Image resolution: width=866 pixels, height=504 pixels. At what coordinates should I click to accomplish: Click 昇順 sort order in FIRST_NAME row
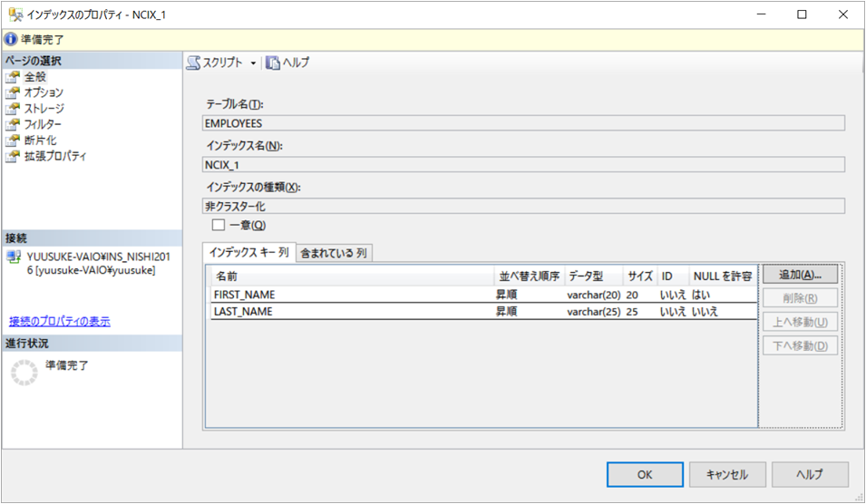(x=507, y=295)
